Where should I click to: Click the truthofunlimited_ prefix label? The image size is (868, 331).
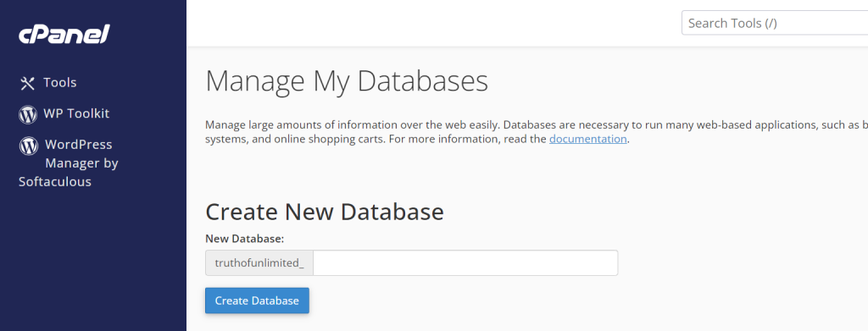[x=259, y=263]
